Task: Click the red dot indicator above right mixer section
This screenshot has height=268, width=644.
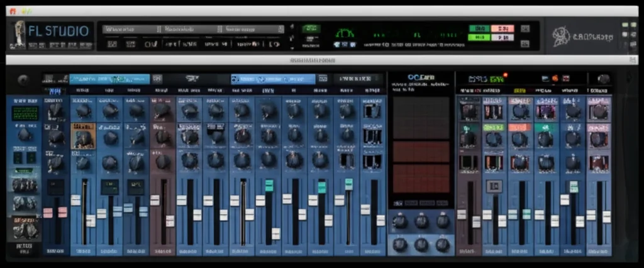Action: [x=505, y=75]
